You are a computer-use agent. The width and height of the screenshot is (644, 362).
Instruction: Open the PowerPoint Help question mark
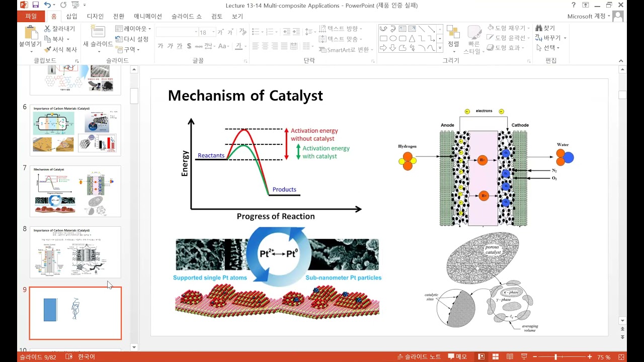click(574, 5)
